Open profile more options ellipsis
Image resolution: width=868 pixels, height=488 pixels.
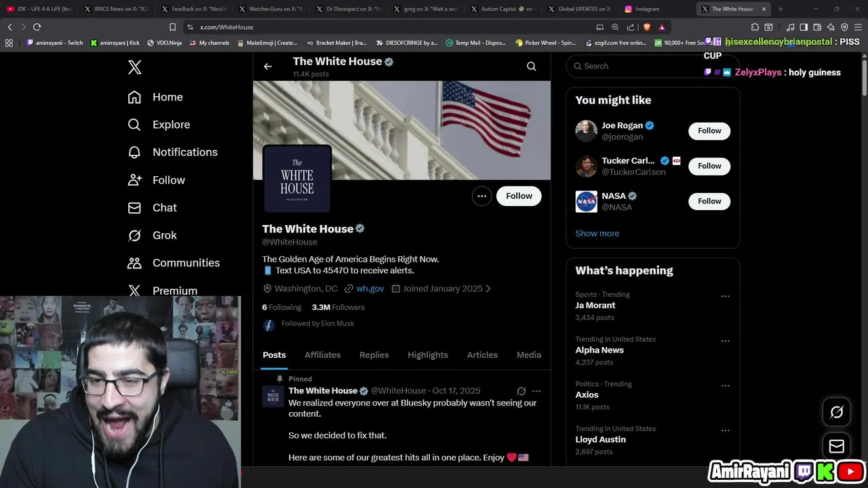481,196
